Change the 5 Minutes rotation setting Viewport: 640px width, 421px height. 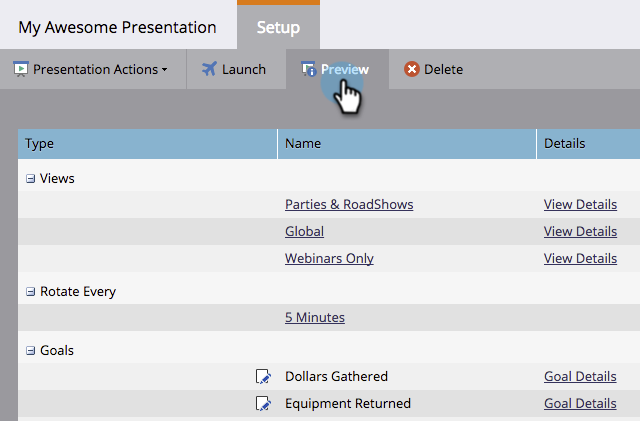tap(314, 317)
